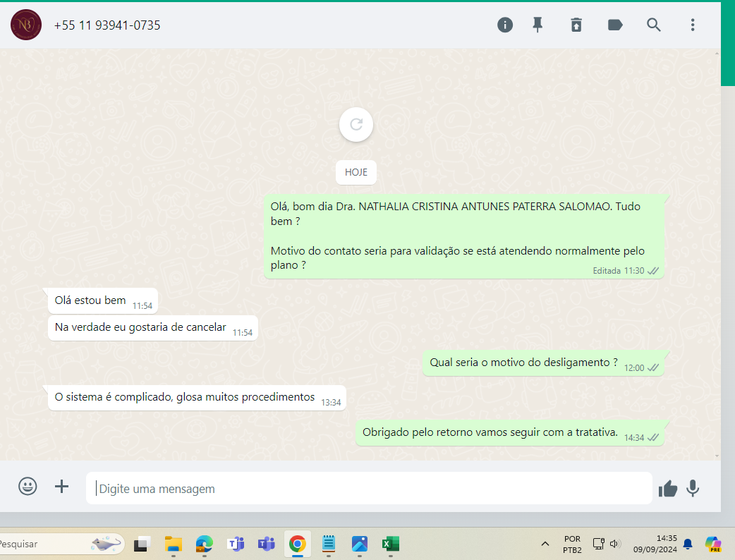Open File Explorer from the taskbar
The width and height of the screenshot is (735, 560).
(x=173, y=544)
